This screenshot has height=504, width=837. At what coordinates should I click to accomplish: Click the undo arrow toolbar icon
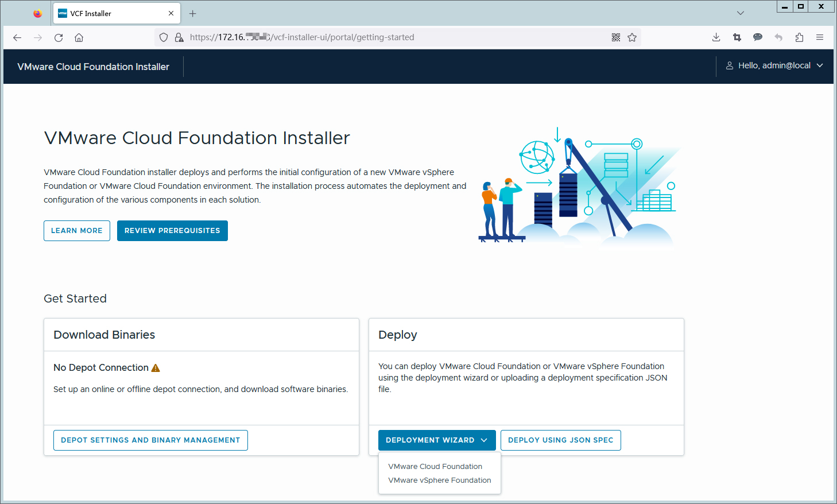[778, 37]
